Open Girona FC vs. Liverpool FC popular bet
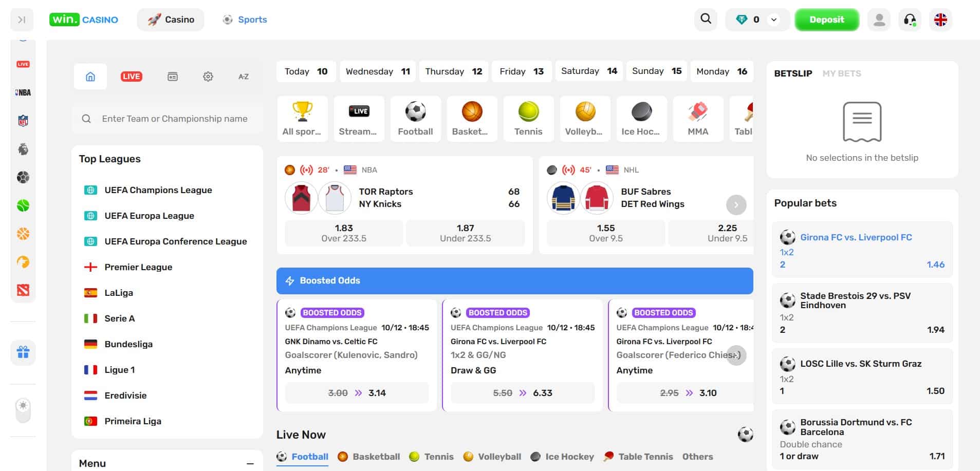This screenshot has width=980, height=471. tap(856, 237)
